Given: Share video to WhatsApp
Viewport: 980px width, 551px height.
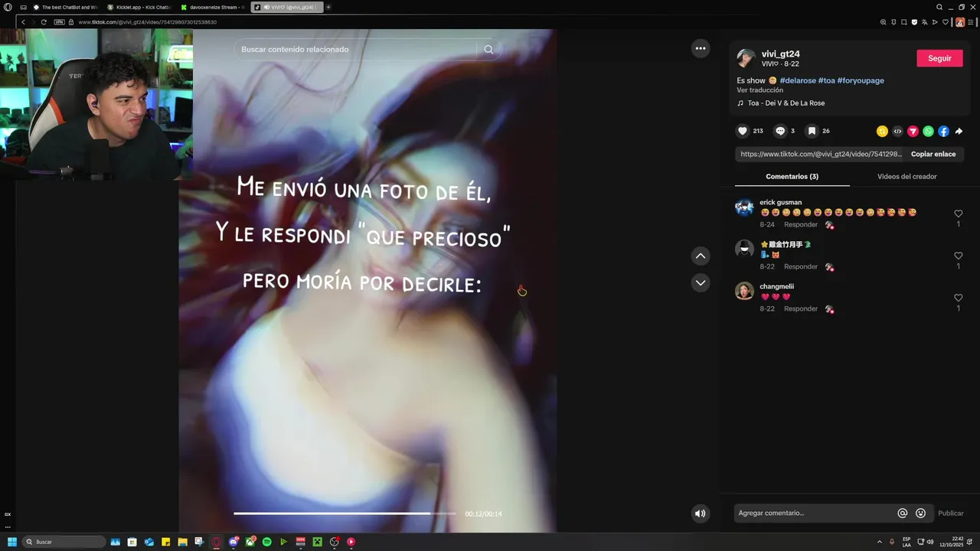Looking at the screenshot, I should [928, 132].
